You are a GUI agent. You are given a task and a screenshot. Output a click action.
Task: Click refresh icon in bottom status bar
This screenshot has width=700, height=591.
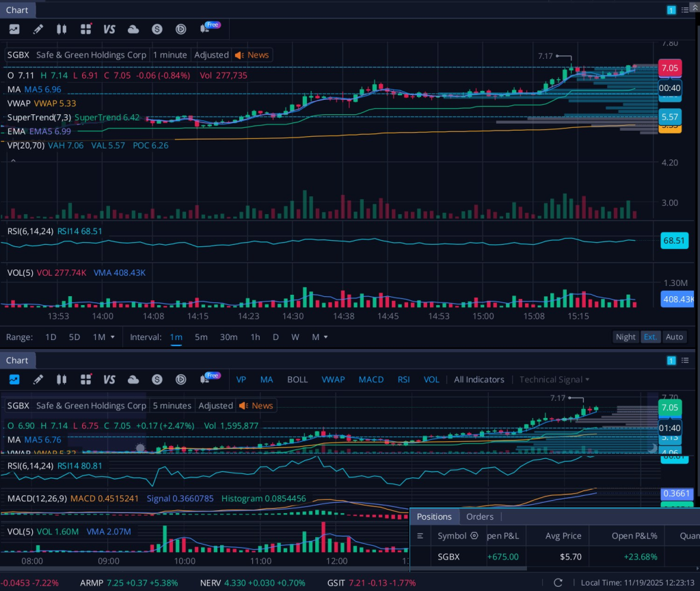point(558,582)
